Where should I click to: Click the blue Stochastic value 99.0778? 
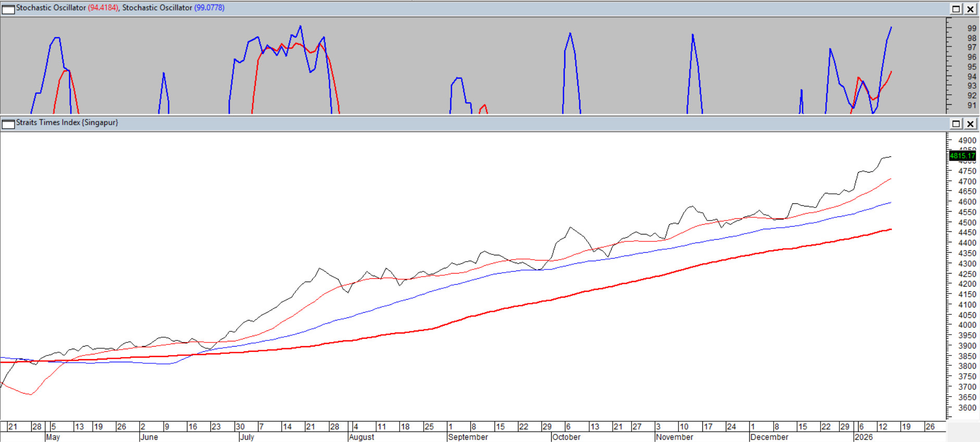(x=209, y=8)
